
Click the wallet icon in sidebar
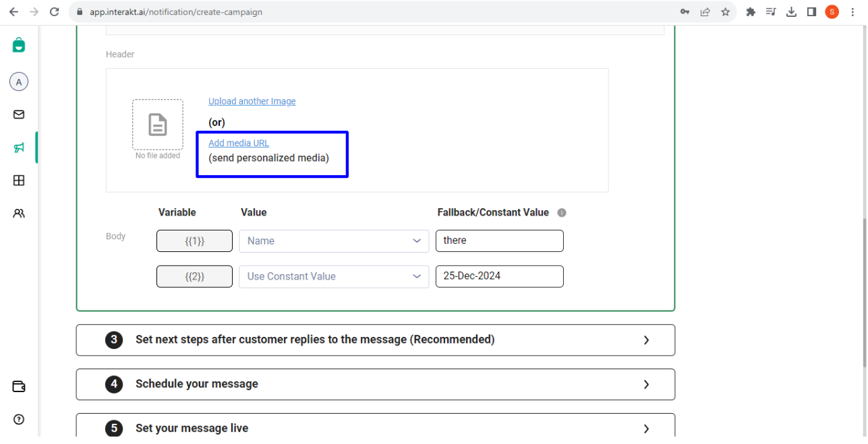click(x=19, y=386)
